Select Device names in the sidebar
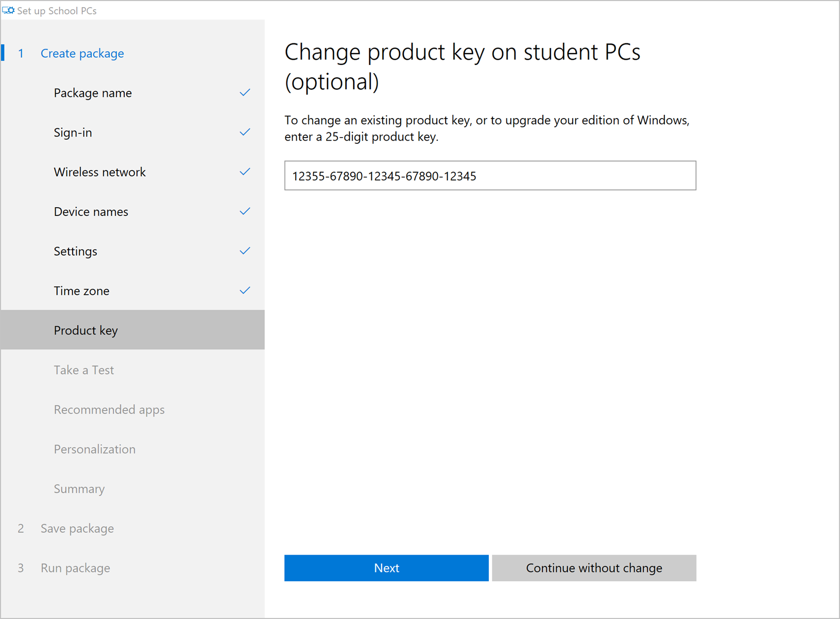This screenshot has width=840, height=619. (91, 212)
